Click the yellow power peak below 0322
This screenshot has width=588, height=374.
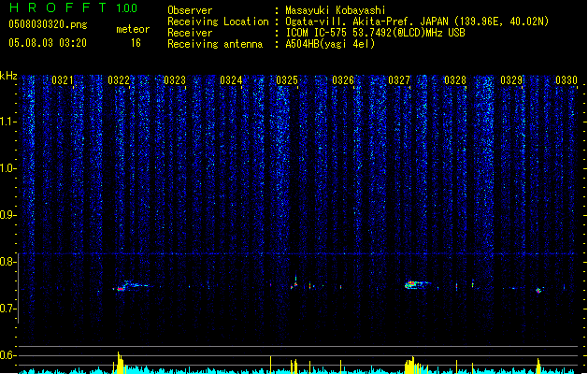(120, 363)
